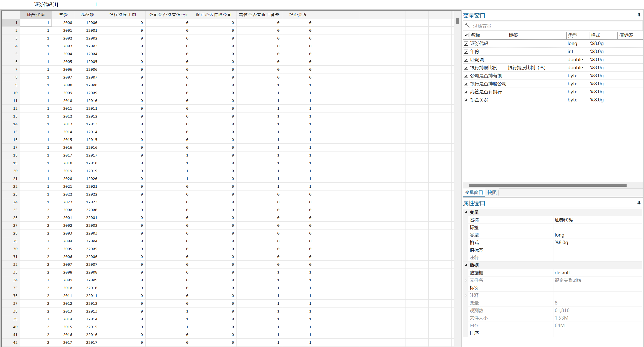Toggle the select-all variables header checkbox
644x347 pixels.
click(466, 35)
